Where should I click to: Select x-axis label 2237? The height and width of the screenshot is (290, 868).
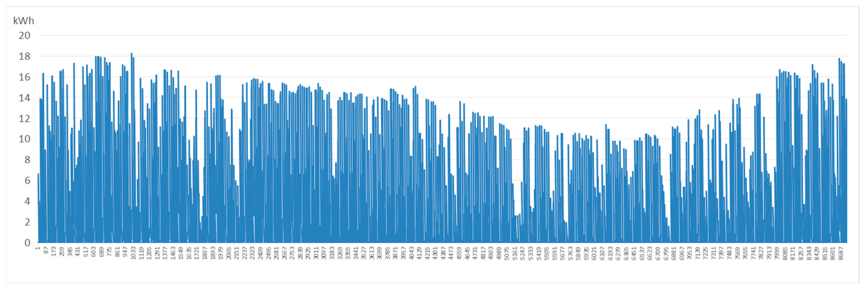point(245,253)
